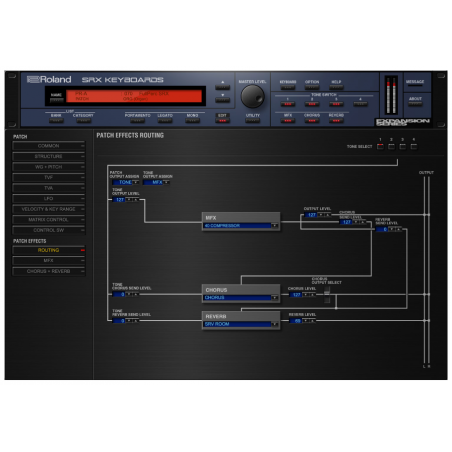
Task: Increase Chorus Level with up arrow
Action: [312, 295]
